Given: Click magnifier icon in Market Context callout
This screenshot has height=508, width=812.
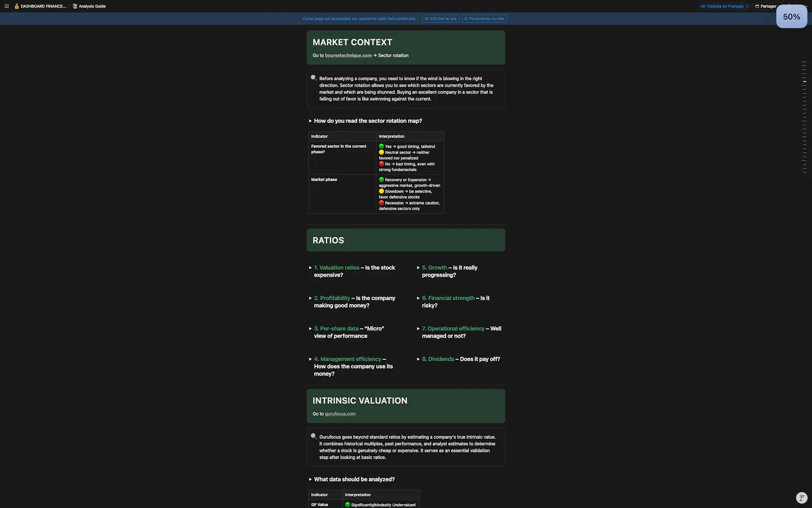Looking at the screenshot, I should (314, 78).
